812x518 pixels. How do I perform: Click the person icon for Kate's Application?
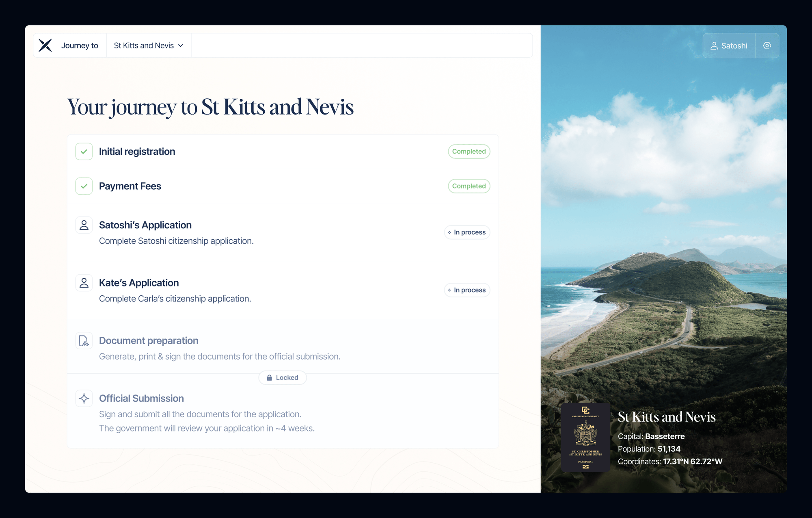coord(84,283)
